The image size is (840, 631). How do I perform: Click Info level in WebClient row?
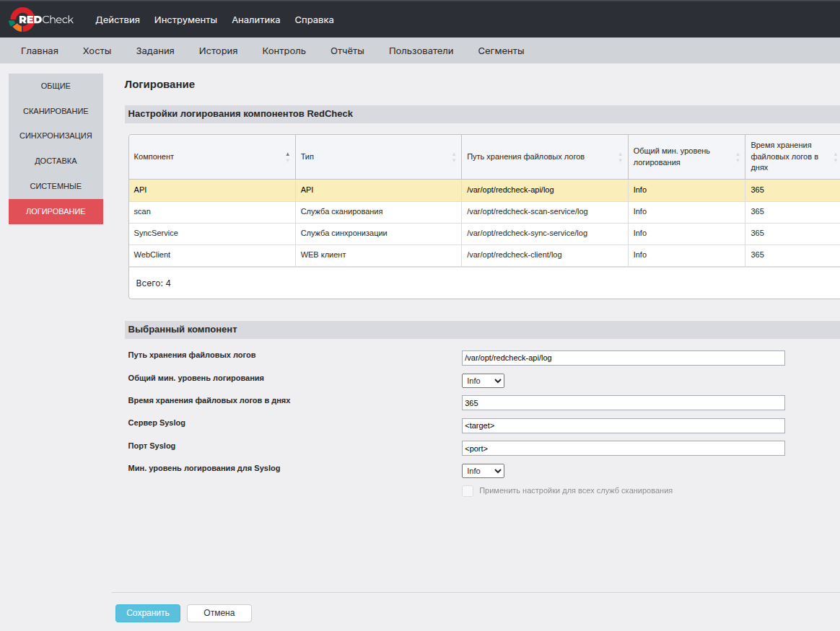(639, 255)
